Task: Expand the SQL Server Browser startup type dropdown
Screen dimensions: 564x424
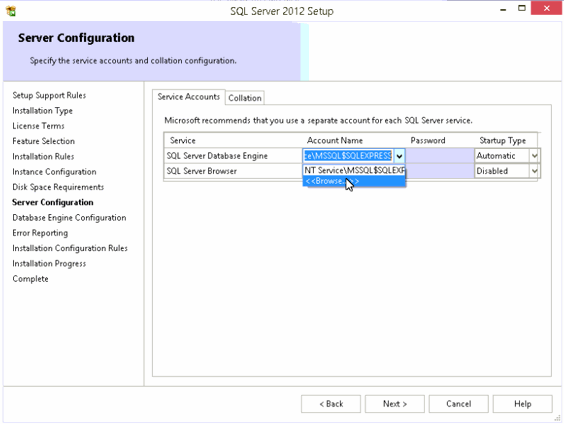Action: pyautogui.click(x=535, y=171)
